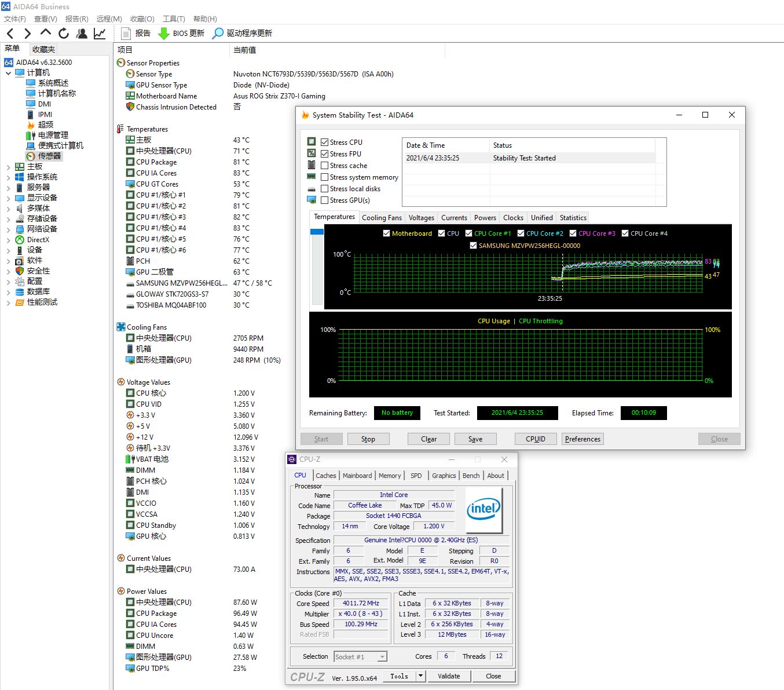Open the 工具(T) menu

[x=174, y=19]
